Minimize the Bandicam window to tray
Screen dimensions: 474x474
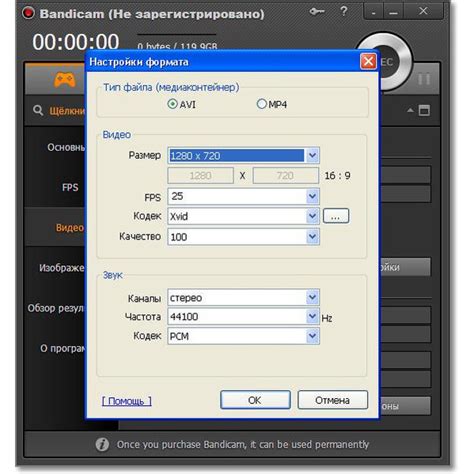tap(373, 12)
